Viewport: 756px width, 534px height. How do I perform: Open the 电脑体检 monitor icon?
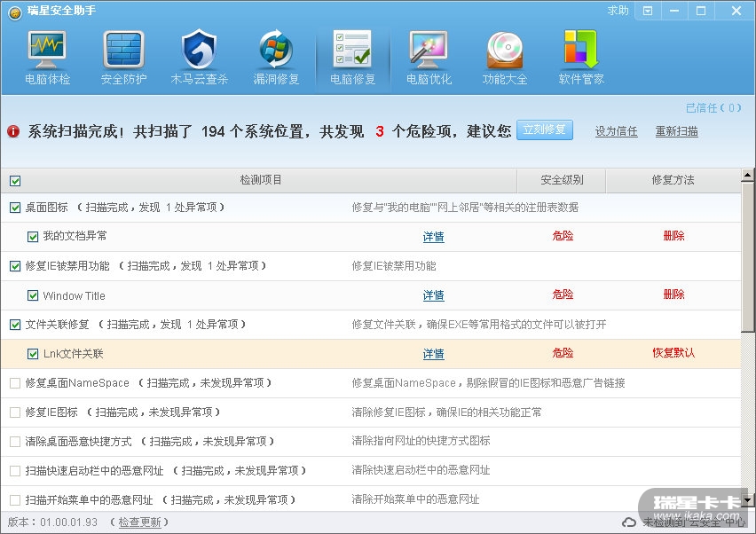coord(47,50)
